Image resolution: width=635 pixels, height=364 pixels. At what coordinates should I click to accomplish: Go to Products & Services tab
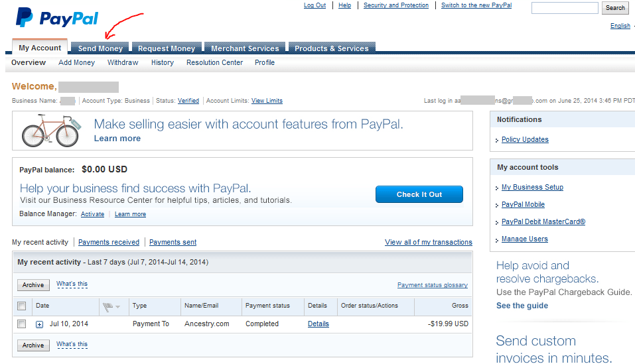pos(332,48)
